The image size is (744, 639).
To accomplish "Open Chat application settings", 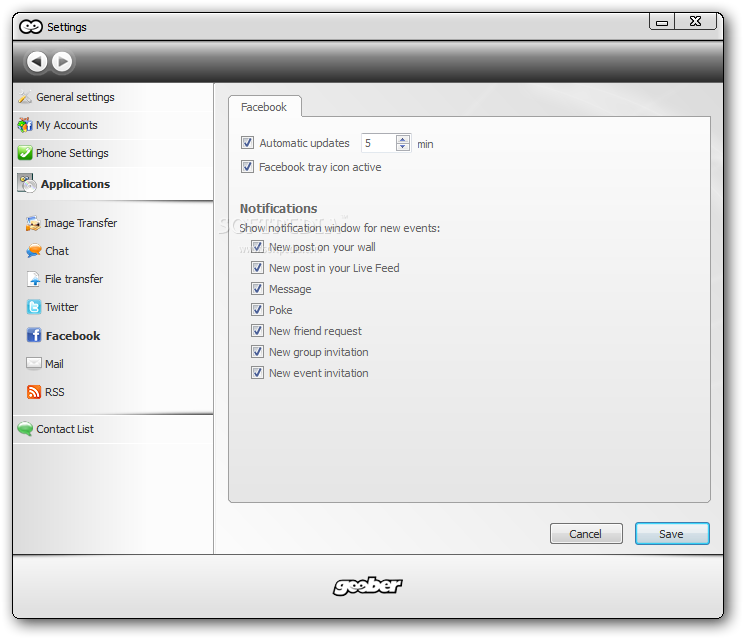I will click(57, 251).
